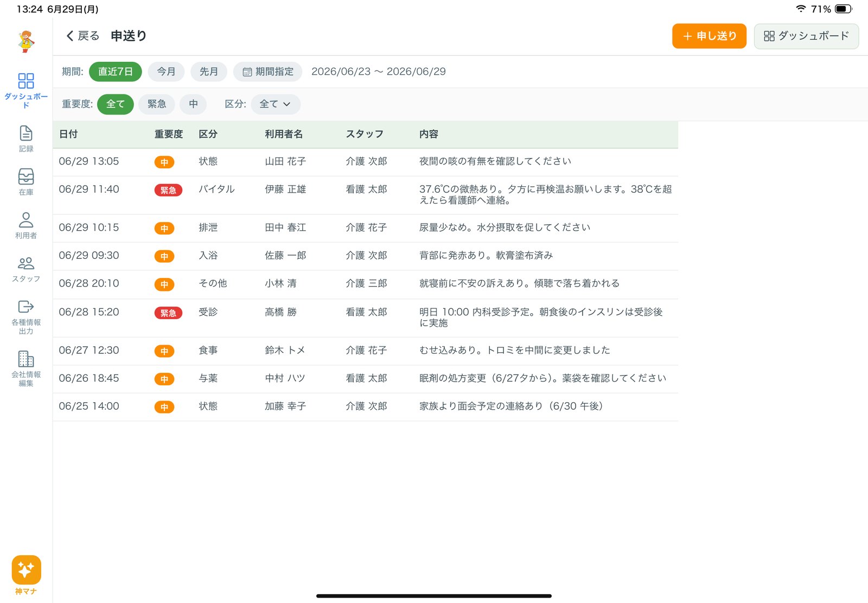Select user name 小林 清
Image resolution: width=868 pixels, height=603 pixels.
pyautogui.click(x=280, y=283)
